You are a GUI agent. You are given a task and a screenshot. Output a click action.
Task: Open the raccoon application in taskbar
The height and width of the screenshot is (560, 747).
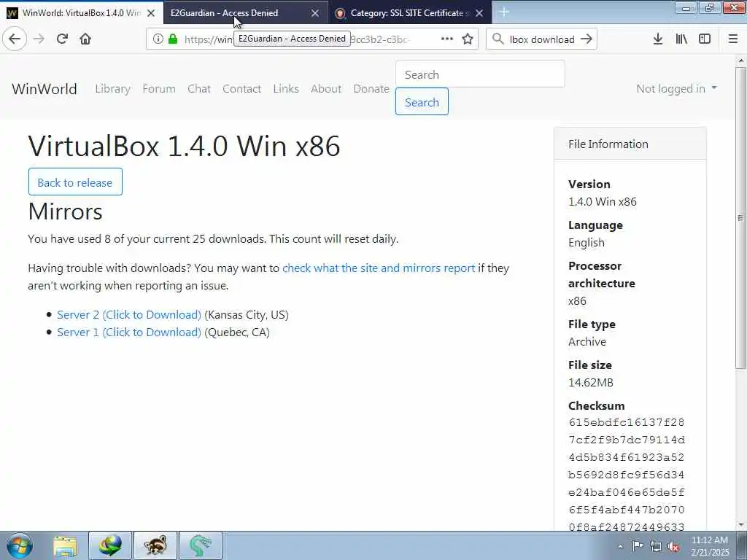155,545
